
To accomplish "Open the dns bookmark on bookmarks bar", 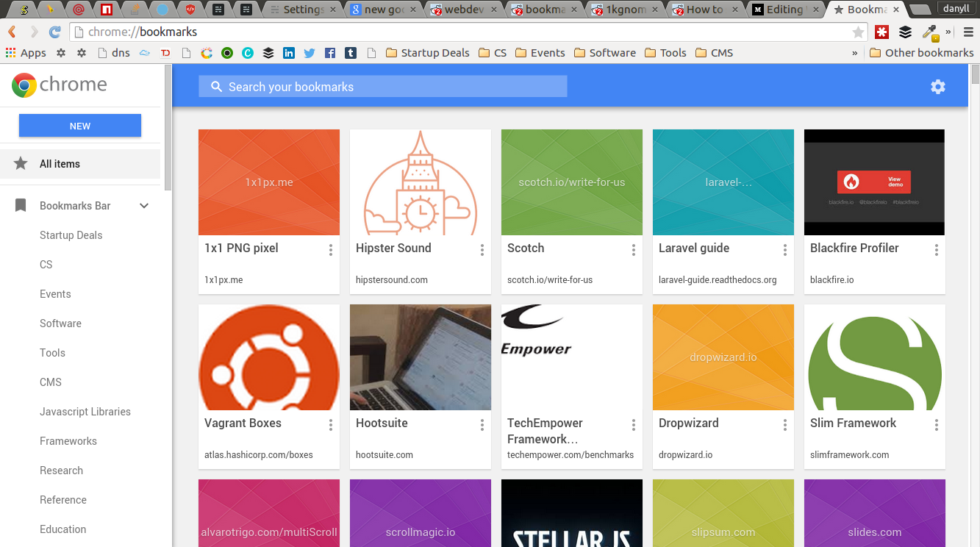I will [x=114, y=53].
